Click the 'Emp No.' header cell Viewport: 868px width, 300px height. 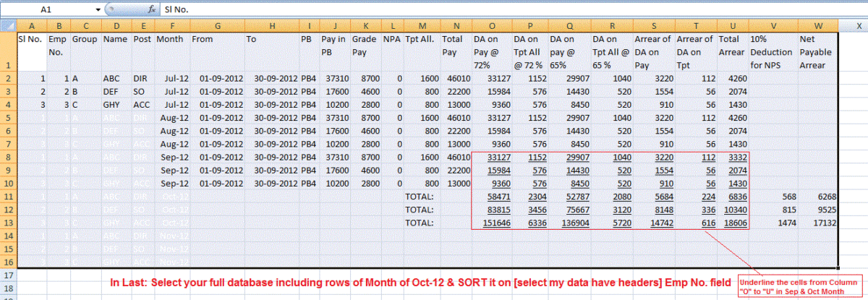coord(58,46)
